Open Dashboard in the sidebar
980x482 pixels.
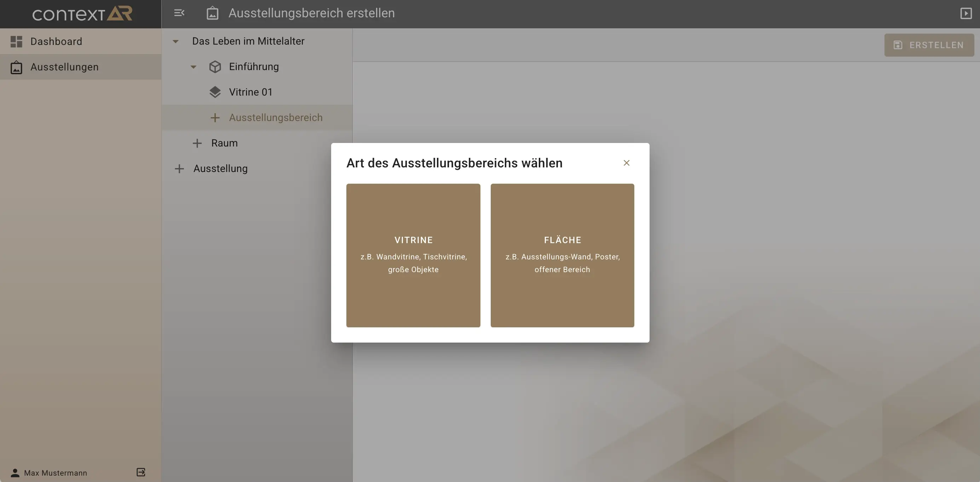[56, 41]
